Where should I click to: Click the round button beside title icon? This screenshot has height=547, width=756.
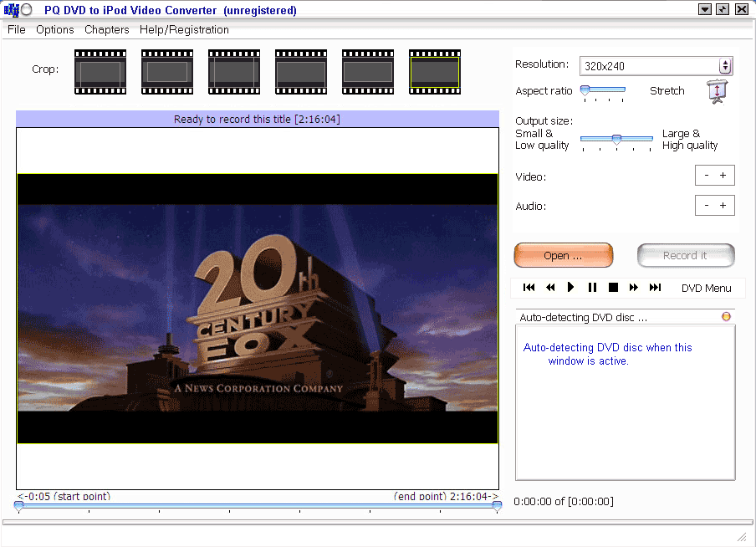click(x=27, y=10)
